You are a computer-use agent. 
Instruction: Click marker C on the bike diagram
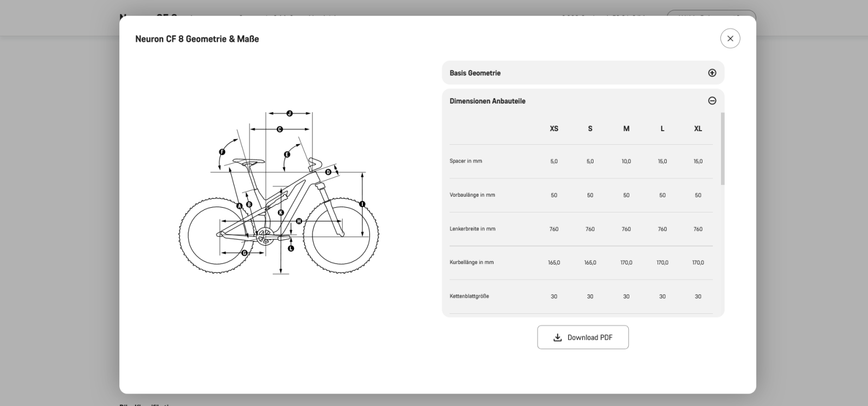coord(280,129)
